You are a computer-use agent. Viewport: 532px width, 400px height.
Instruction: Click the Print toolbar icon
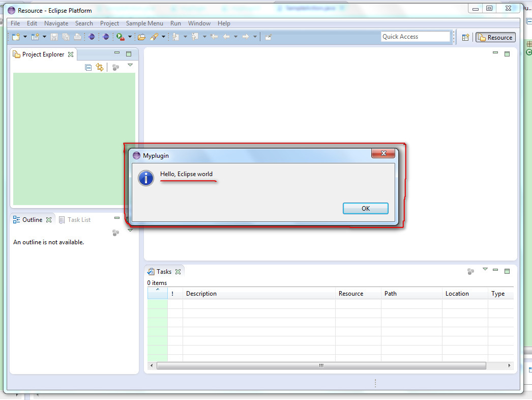(78, 37)
